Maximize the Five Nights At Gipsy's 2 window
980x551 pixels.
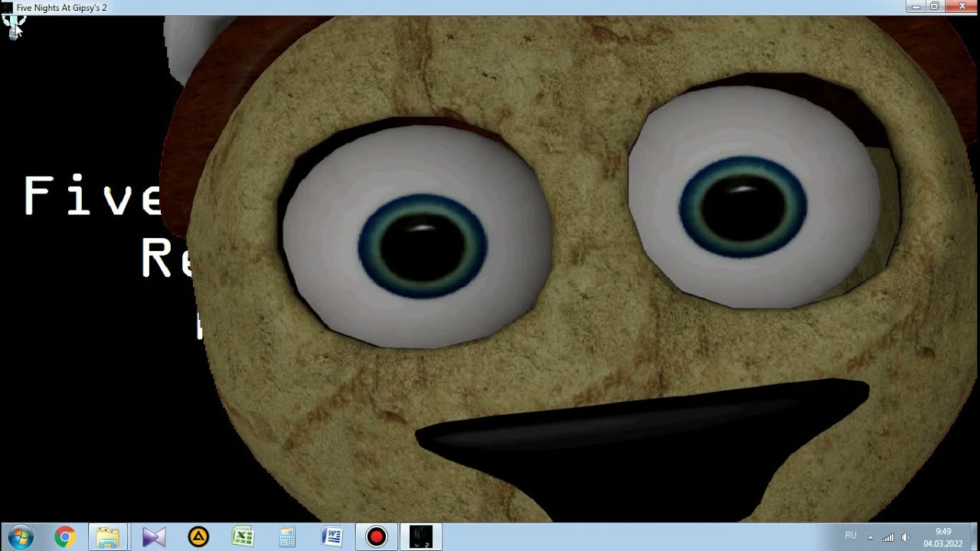click(x=935, y=6)
